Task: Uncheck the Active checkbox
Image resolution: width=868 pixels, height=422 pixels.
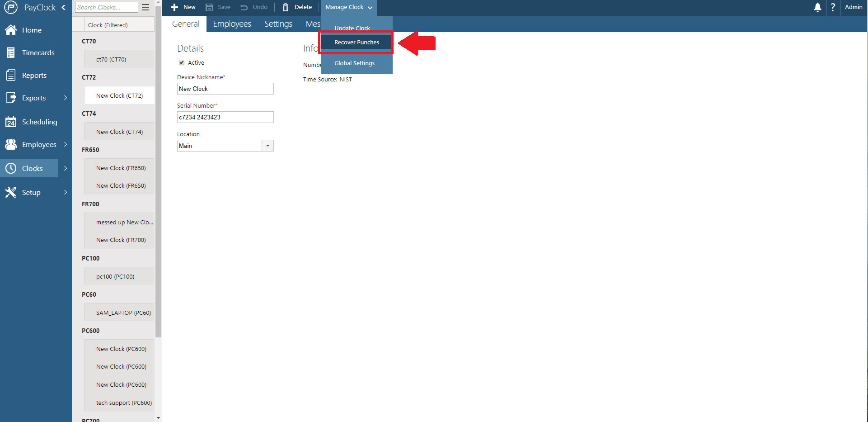Action: [x=182, y=62]
